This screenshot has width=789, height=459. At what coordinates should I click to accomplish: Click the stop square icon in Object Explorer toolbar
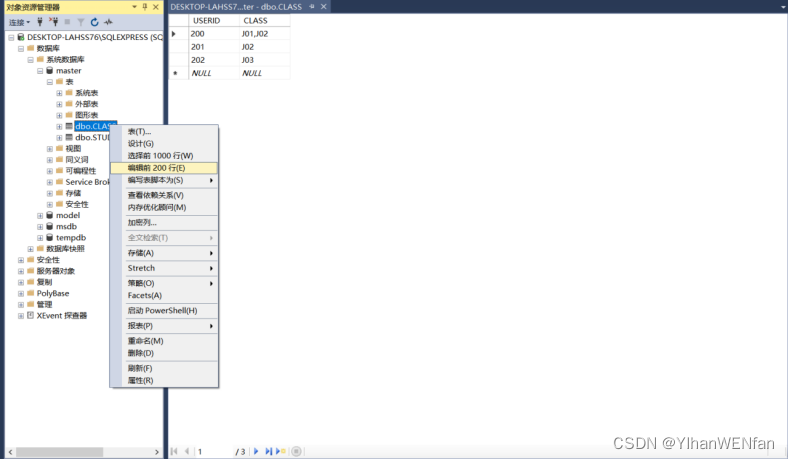pyautogui.click(x=67, y=22)
